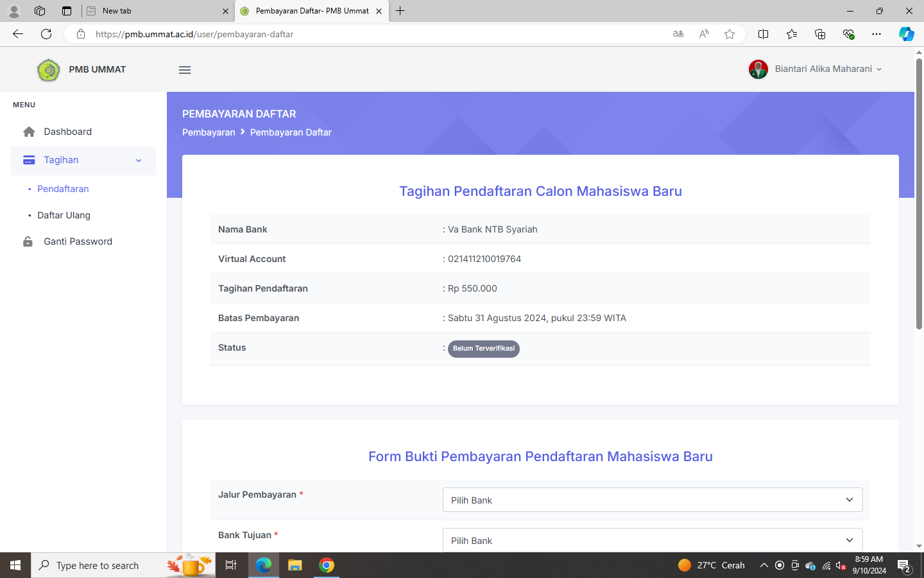Screen dimensions: 924x578
Task: Switch to the New tab browser tab
Action: click(x=154, y=11)
